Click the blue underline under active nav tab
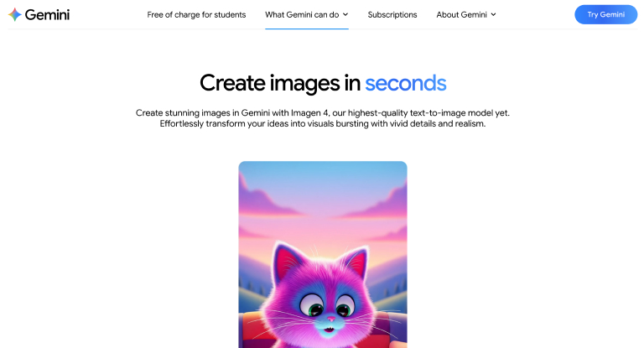644x348 pixels. 307,29
